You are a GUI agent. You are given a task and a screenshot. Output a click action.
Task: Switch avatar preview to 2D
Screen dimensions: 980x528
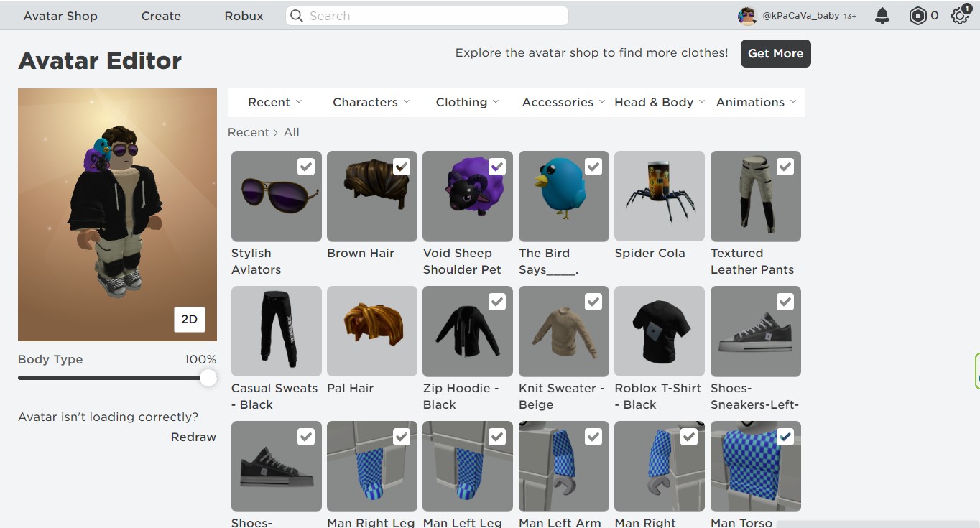[x=190, y=320]
